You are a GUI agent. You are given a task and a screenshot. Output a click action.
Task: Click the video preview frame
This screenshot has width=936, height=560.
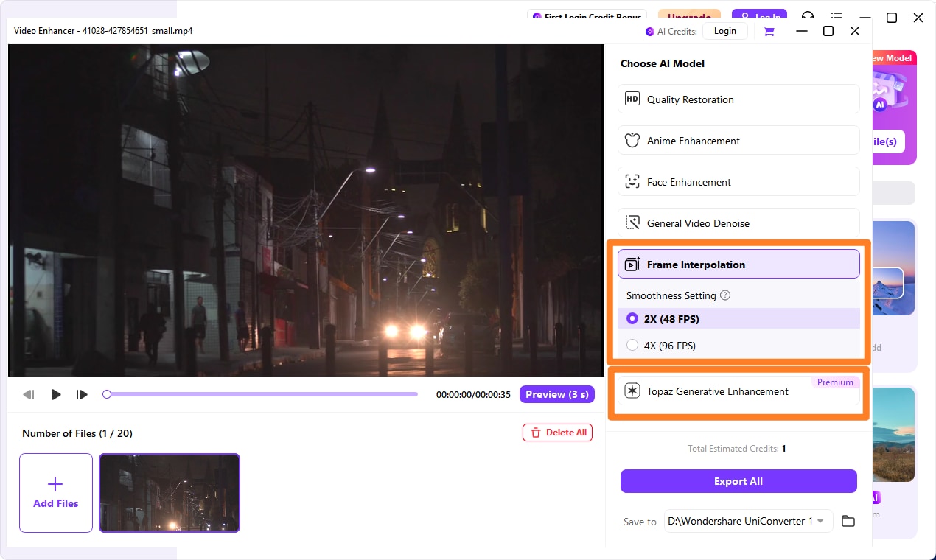tap(306, 210)
